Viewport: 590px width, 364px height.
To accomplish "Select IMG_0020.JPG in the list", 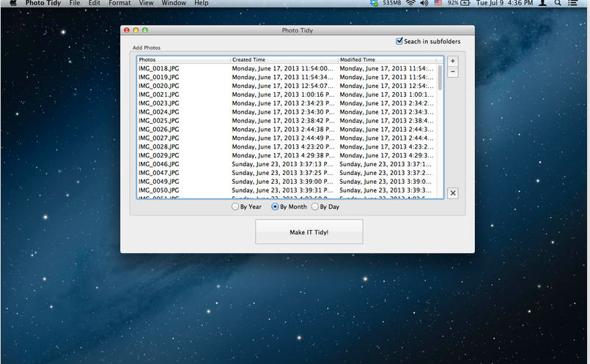I will pos(159,86).
